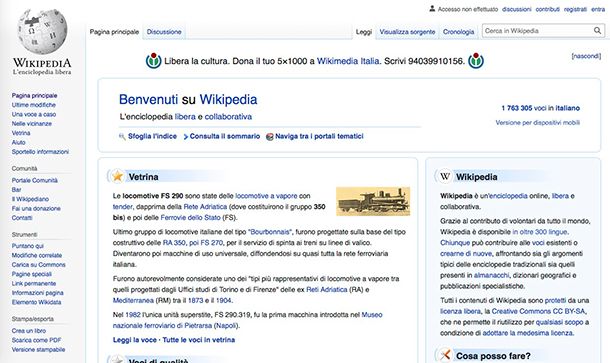Click the Wikipedia W section icon
Screen dimensions: 610x363
coord(445,176)
